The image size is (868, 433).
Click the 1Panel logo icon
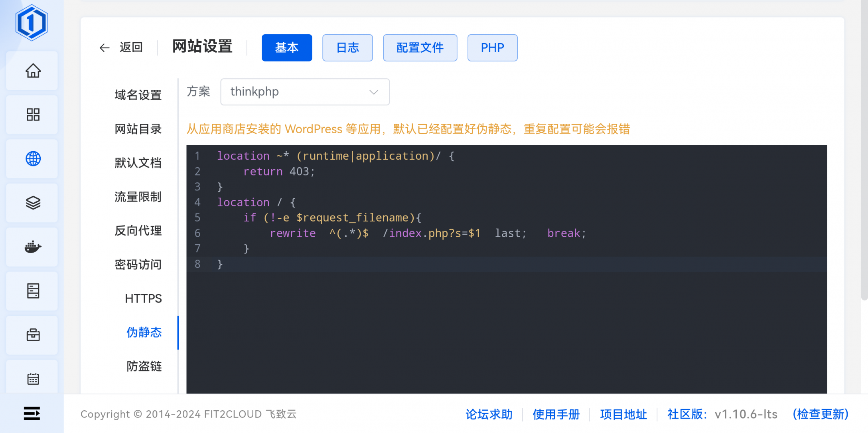[32, 22]
